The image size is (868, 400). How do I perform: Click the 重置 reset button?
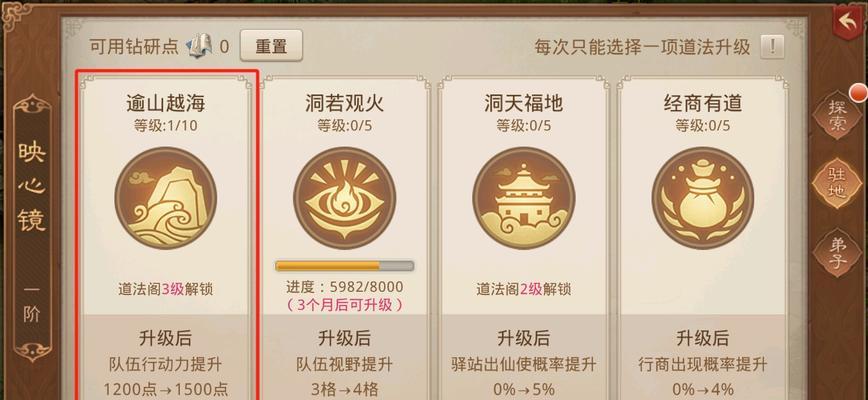271,46
